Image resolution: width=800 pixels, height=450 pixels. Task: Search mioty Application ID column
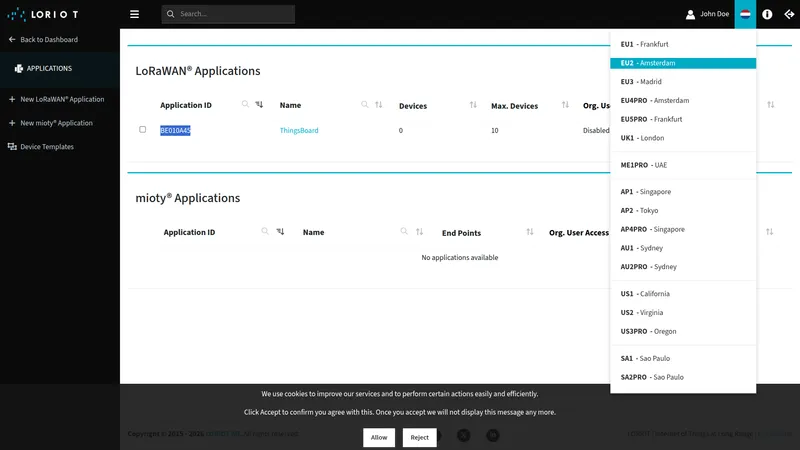point(265,231)
